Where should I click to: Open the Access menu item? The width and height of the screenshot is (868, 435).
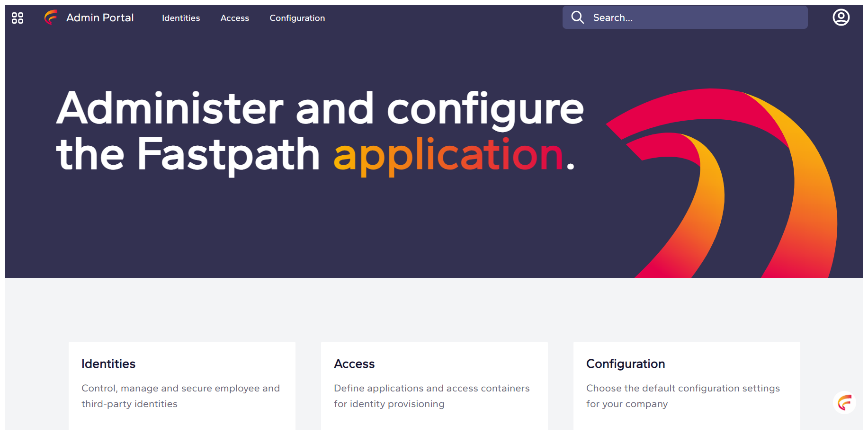click(234, 18)
